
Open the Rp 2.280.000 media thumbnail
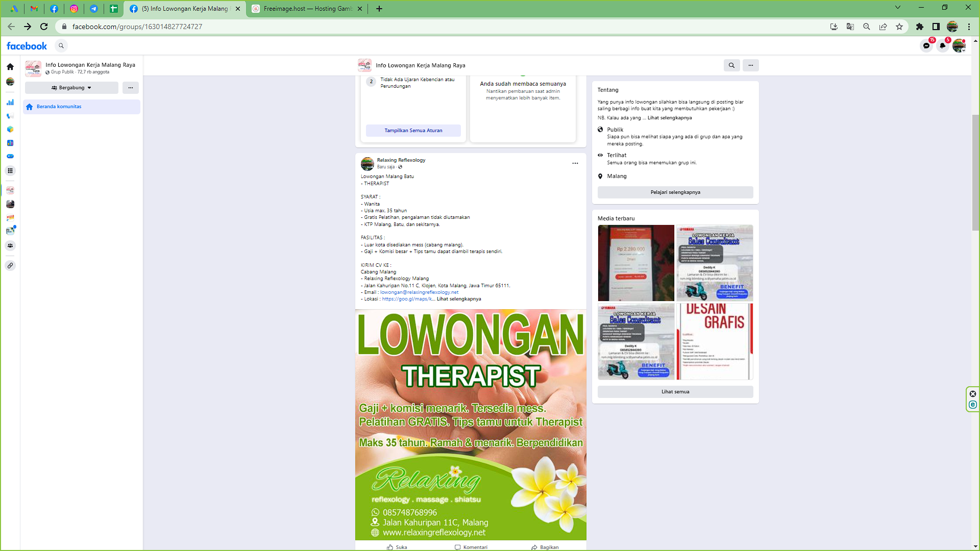[636, 263]
